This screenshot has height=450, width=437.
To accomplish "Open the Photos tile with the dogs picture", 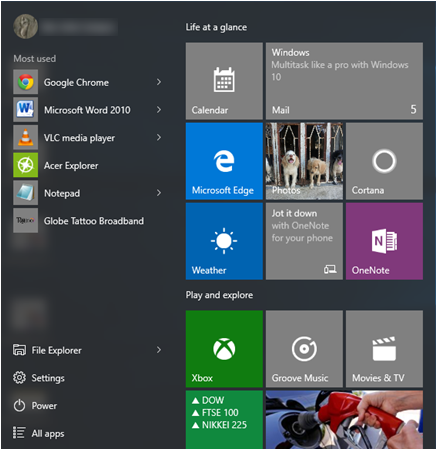I will 304,161.
